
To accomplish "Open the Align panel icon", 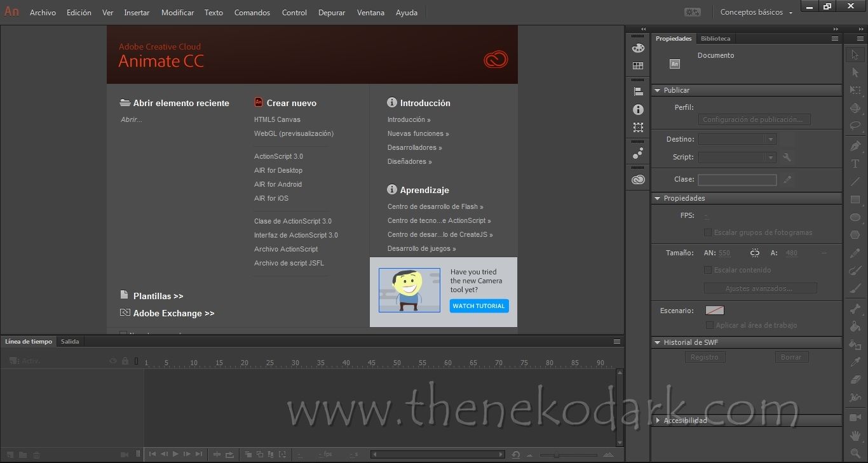I will [x=638, y=91].
